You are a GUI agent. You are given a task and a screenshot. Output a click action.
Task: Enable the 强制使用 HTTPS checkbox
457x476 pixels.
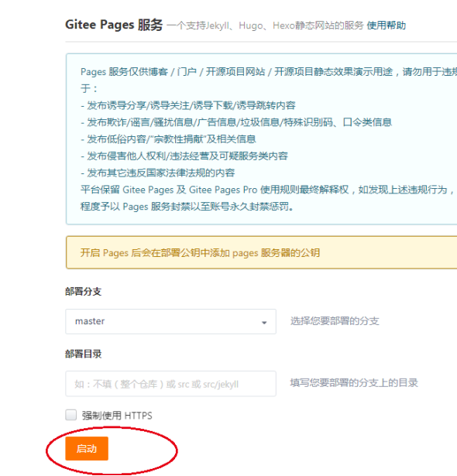coord(70,415)
